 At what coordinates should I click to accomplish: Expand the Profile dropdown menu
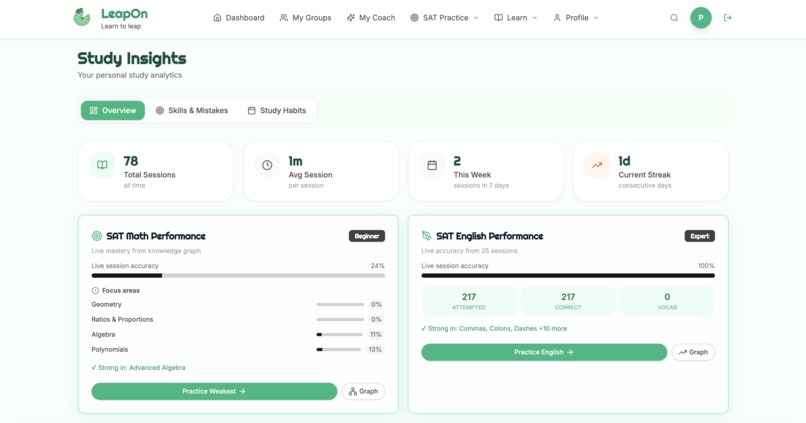[576, 17]
